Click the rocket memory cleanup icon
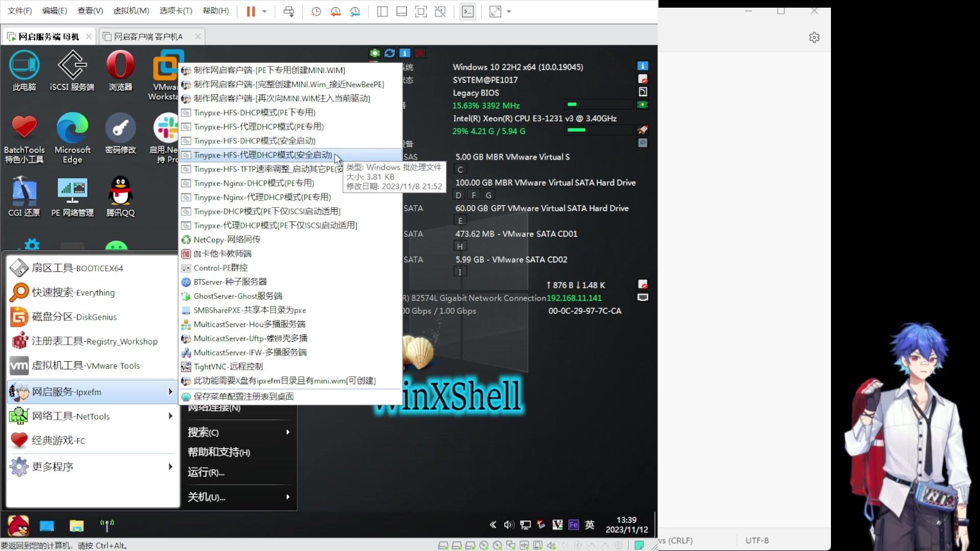Image resolution: width=980 pixels, height=551 pixels. pyautogui.click(x=643, y=130)
